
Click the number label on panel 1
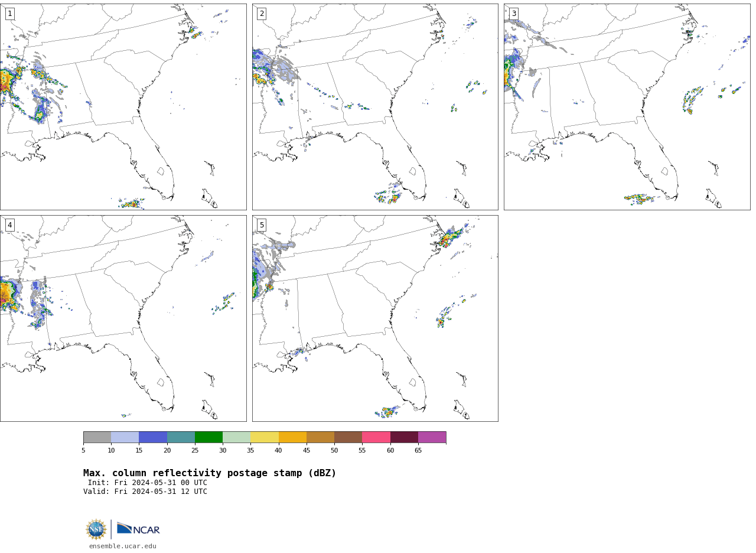9,14
